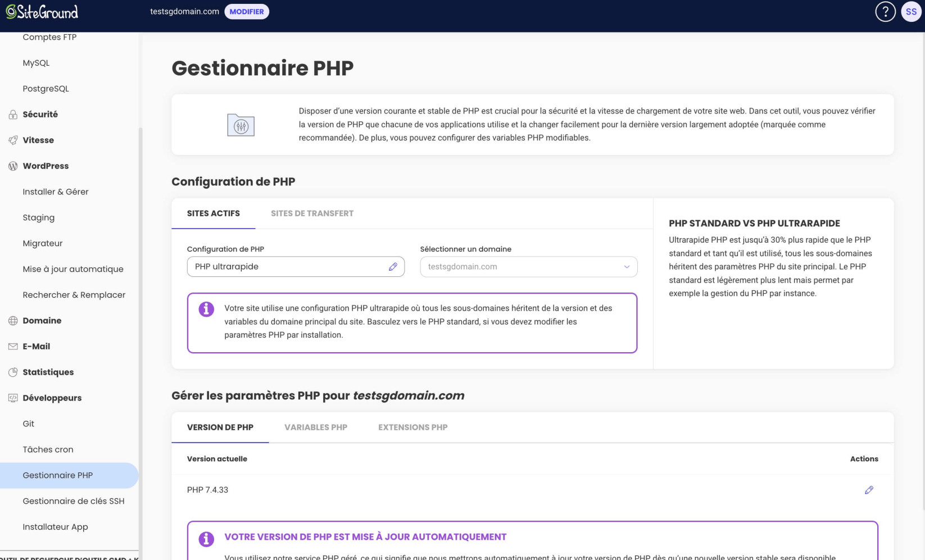The height and width of the screenshot is (560, 925).
Task: Click the sidebar vertical scrollbar
Action: 140,340
